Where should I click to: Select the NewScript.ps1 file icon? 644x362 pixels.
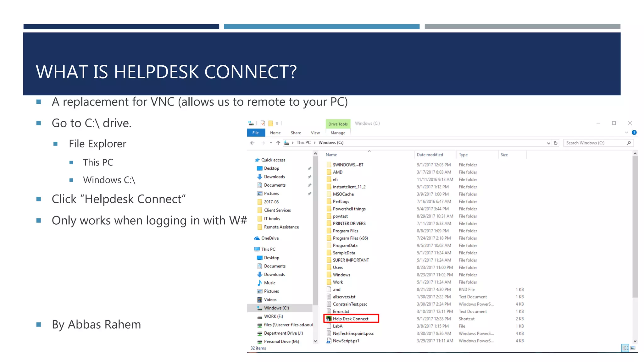(x=329, y=341)
